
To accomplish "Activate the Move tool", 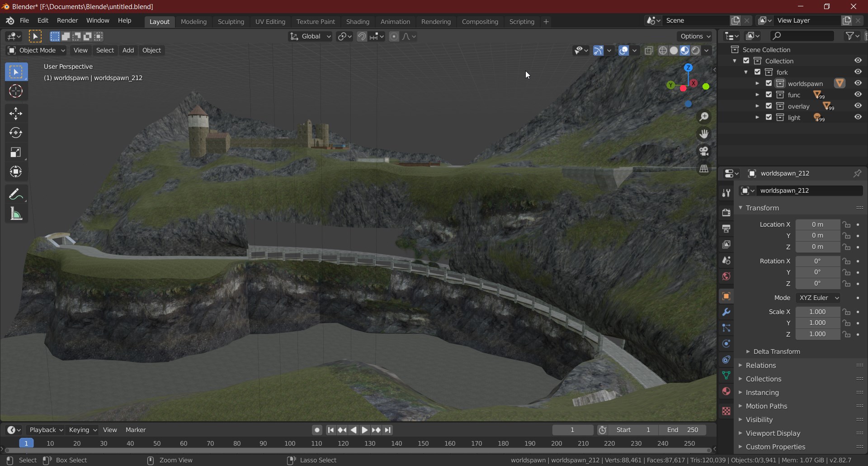I will [16, 114].
